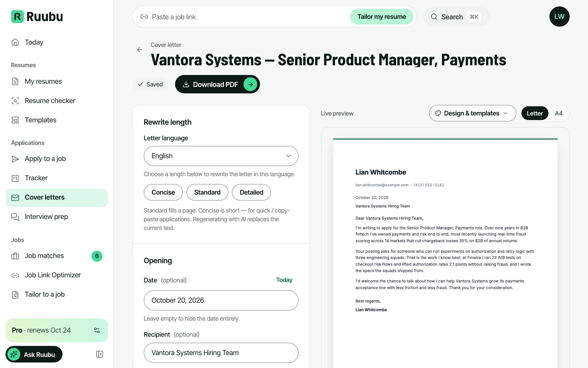
Task: Click the link icon in job field
Action: coord(144,17)
